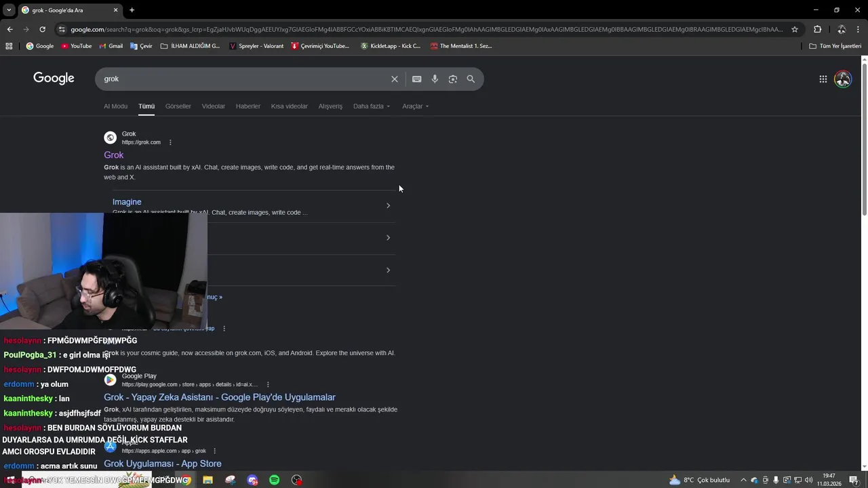Open the weather widget Çok bulutlu
Image resolution: width=868 pixels, height=488 pixels.
tap(699, 480)
